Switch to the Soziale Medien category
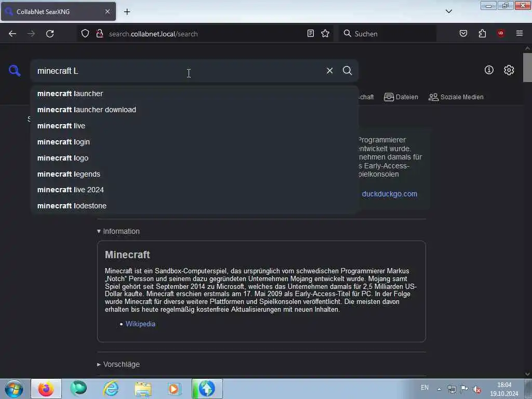The image size is (532, 399). pyautogui.click(x=456, y=97)
